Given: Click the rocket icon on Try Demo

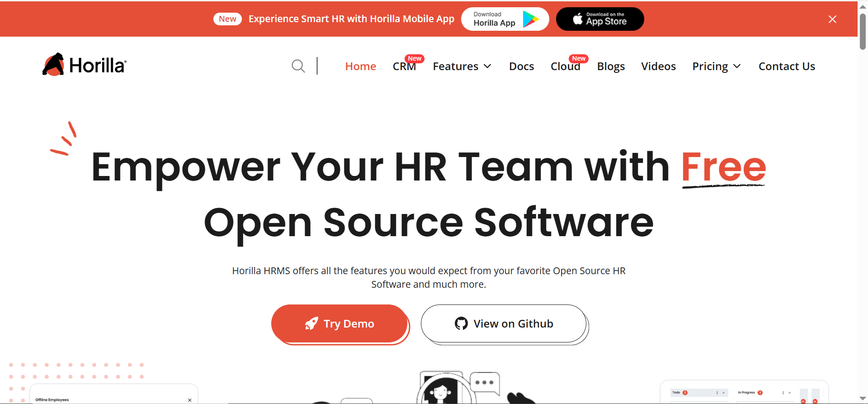Looking at the screenshot, I should pyautogui.click(x=311, y=323).
